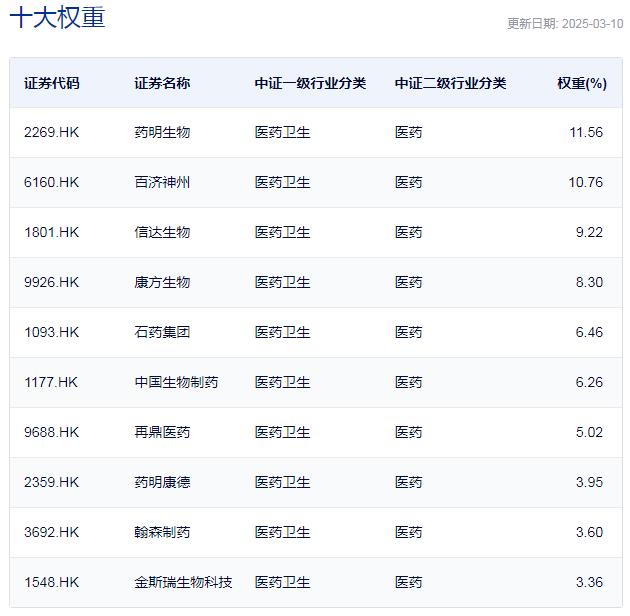Click 医药卫生 in the 9688.HK row

(x=282, y=432)
